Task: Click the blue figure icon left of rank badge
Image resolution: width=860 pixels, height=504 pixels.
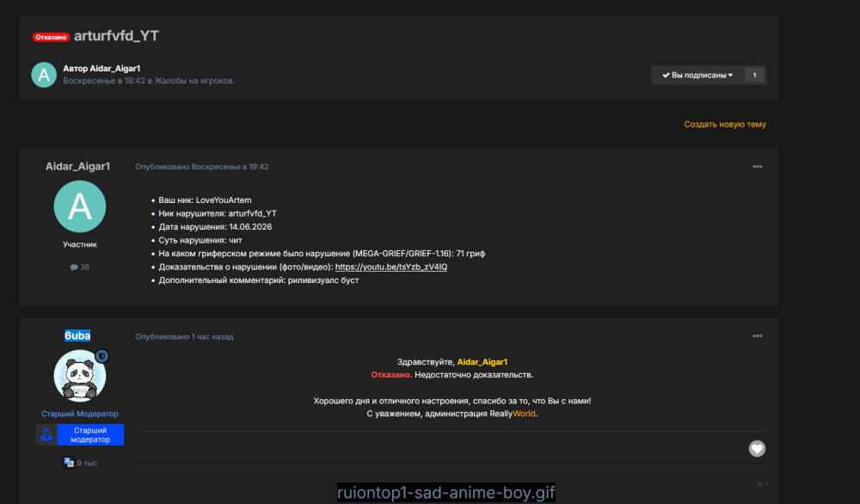Action: click(x=46, y=435)
